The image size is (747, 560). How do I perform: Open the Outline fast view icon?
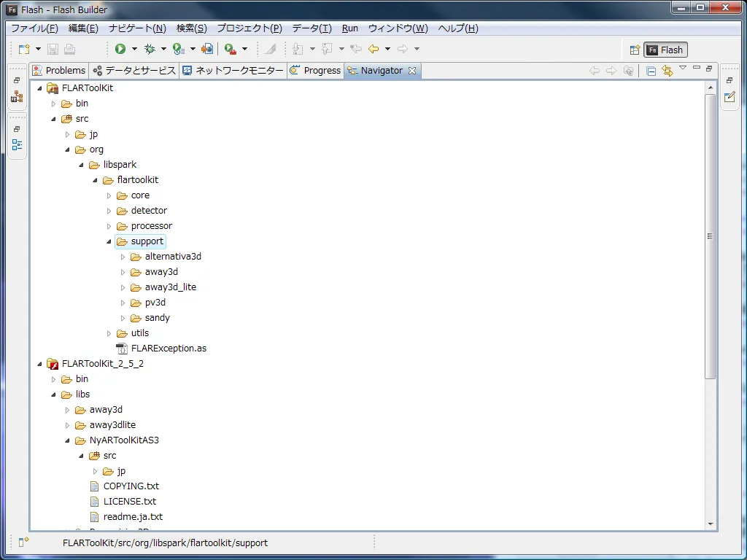point(18,145)
